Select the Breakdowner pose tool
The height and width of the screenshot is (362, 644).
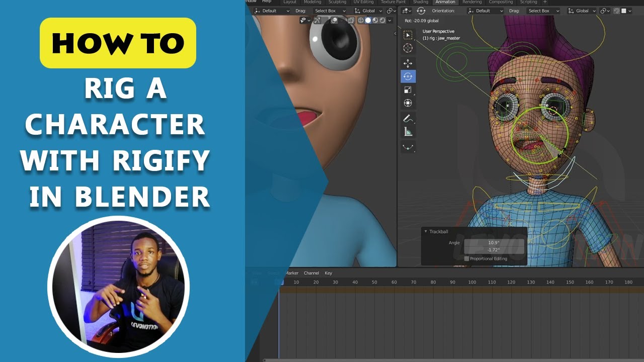408,148
